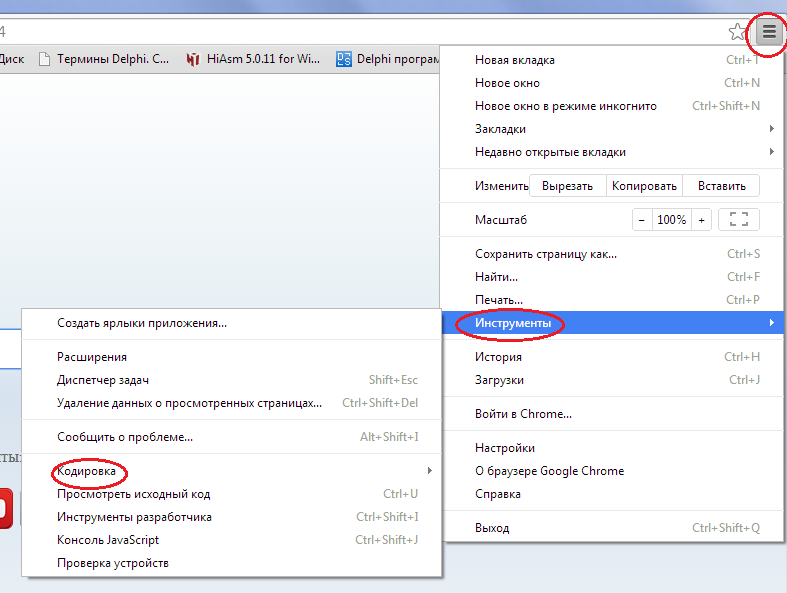This screenshot has height=593, width=787.
Task: Select Инструменты разработчика menu item
Action: pyautogui.click(x=135, y=517)
